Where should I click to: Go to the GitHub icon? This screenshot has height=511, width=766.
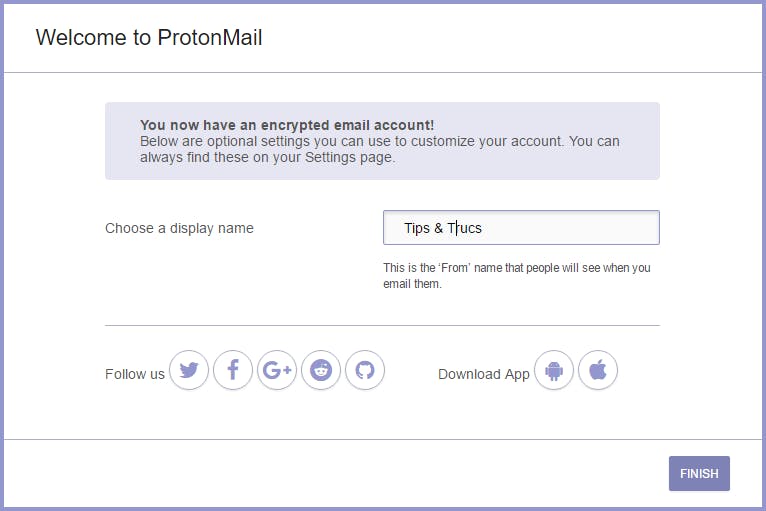click(365, 371)
